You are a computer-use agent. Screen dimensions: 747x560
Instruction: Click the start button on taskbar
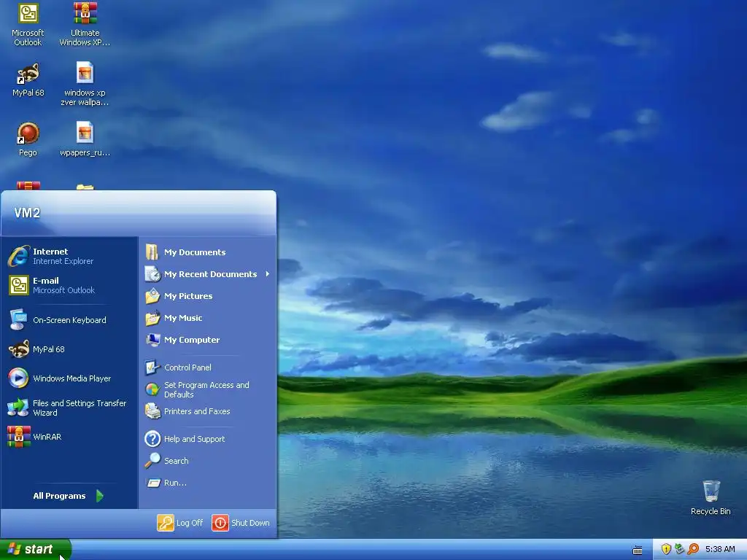(x=35, y=549)
